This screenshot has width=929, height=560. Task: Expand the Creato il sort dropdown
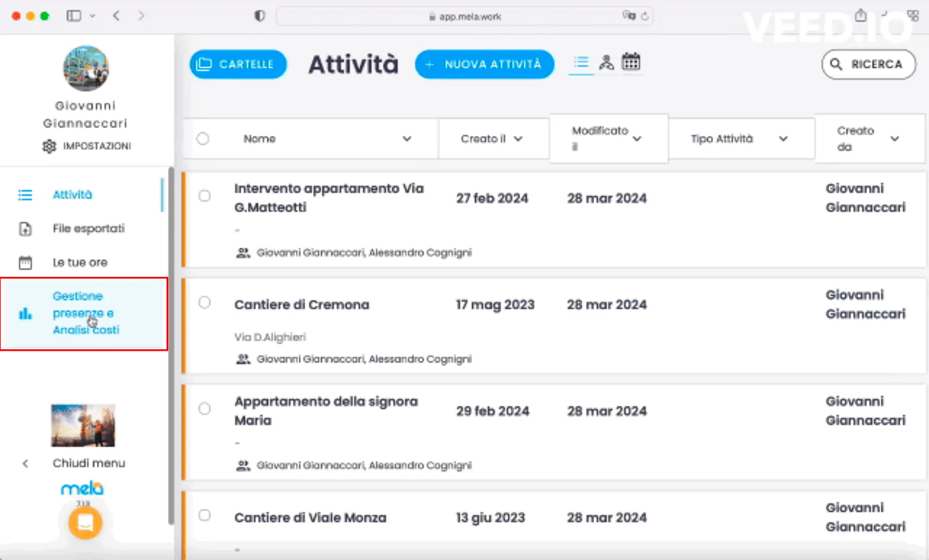pyautogui.click(x=518, y=139)
